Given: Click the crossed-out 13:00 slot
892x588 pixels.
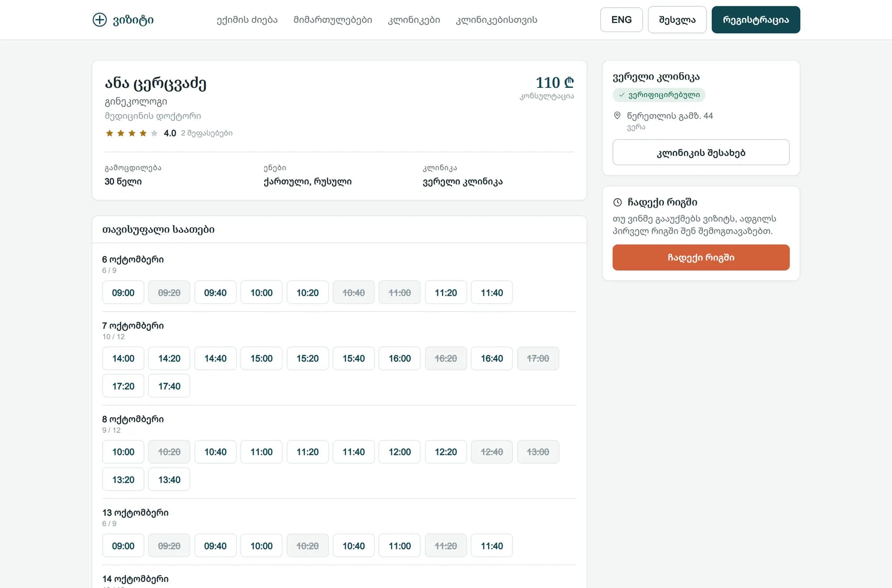Looking at the screenshot, I should (x=538, y=452).
